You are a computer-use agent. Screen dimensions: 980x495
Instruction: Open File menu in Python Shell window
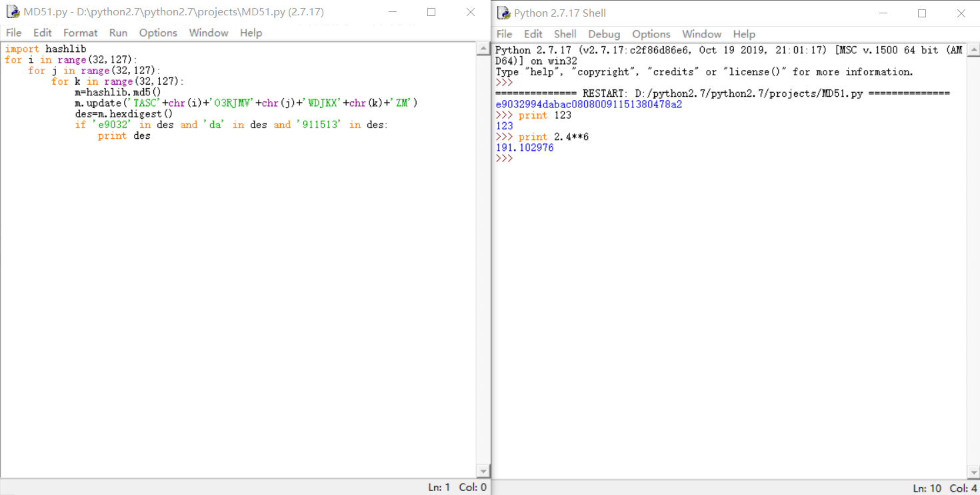pyautogui.click(x=505, y=34)
